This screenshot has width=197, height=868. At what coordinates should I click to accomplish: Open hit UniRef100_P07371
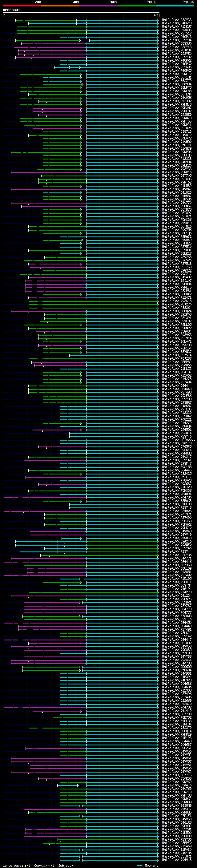pyautogui.click(x=177, y=514)
